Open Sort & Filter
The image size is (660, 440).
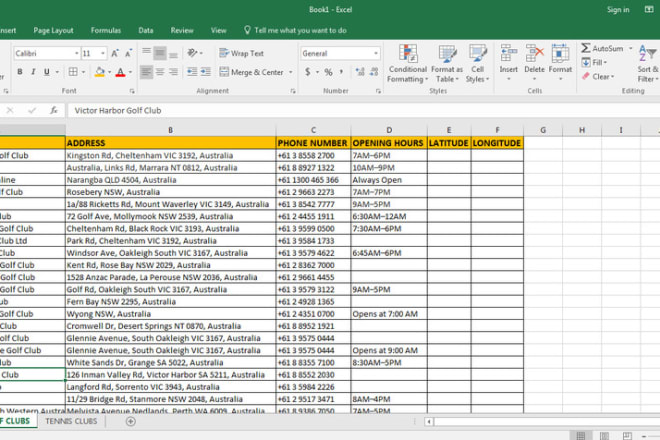pyautogui.click(x=648, y=64)
